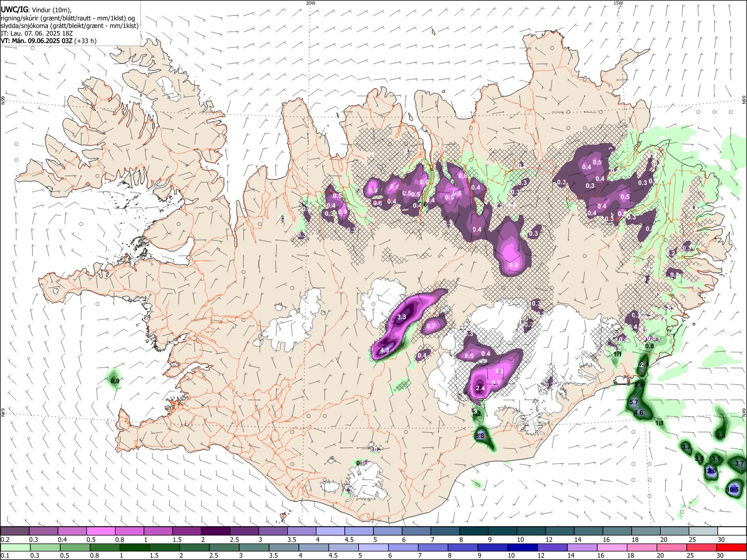Click the dark teal 9–10 snow legend swatch

(x=501, y=531)
